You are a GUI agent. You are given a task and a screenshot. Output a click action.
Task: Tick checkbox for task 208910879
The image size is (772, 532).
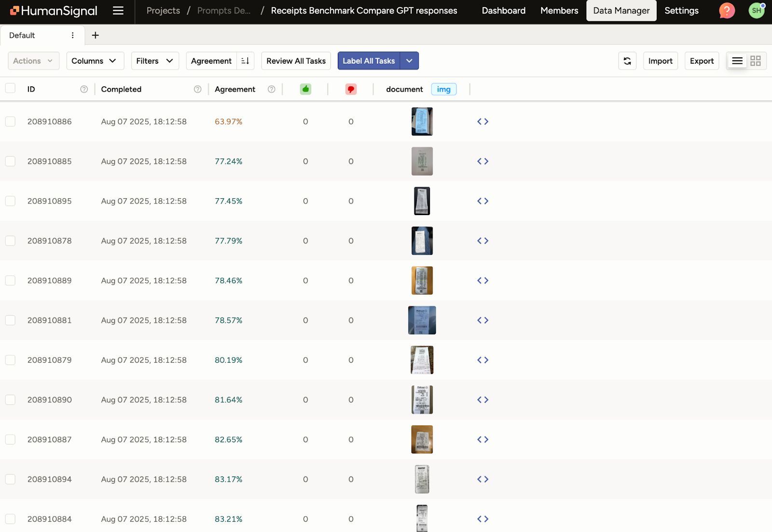10,360
